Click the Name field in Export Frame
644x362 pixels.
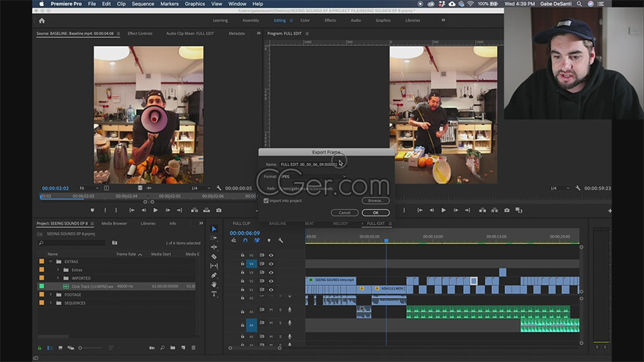[x=313, y=164]
